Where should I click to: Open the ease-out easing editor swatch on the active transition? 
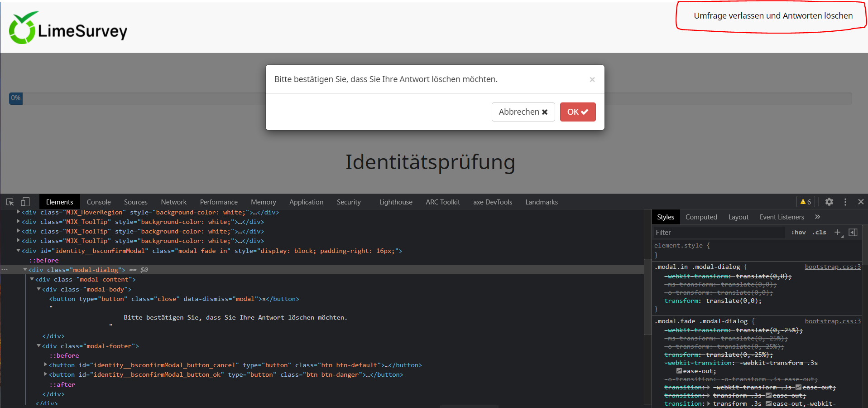[x=768, y=403]
